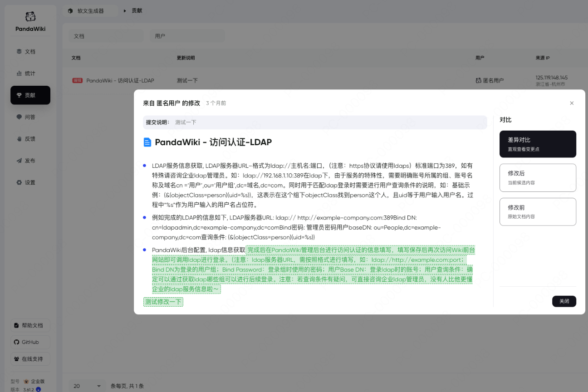The width and height of the screenshot is (588, 392).
Task: Click the 帮助文档 help docs button
Action: coord(30,325)
